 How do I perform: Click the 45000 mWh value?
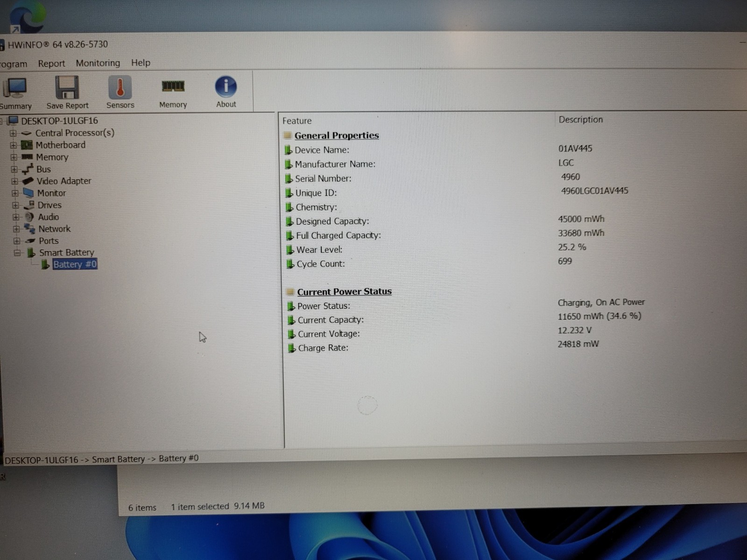(581, 219)
